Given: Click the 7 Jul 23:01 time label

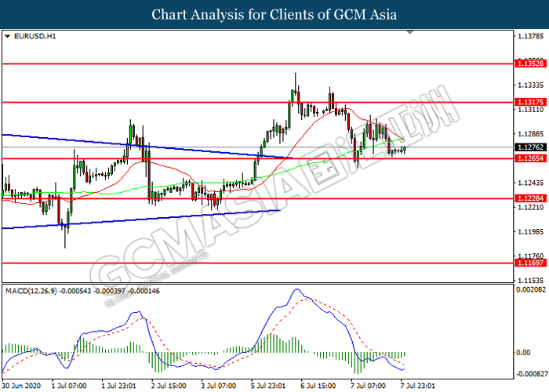Looking at the screenshot, I should [418, 386].
